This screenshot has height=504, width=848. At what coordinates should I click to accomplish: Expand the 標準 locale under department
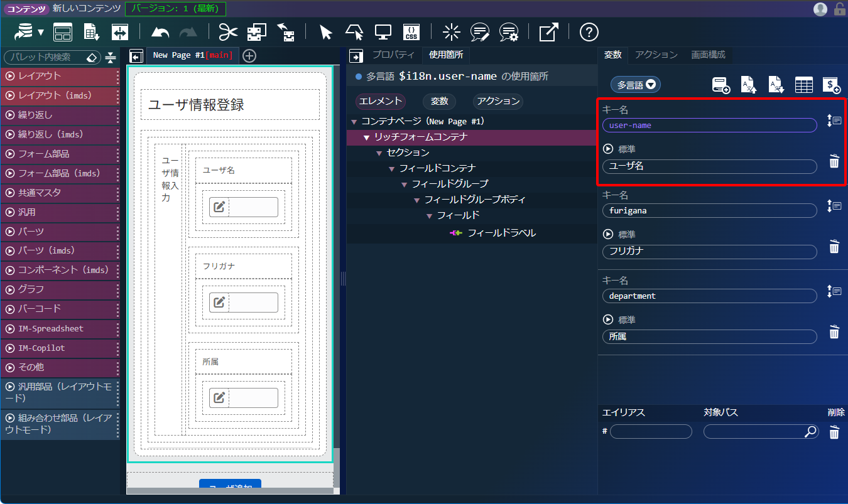tap(608, 319)
